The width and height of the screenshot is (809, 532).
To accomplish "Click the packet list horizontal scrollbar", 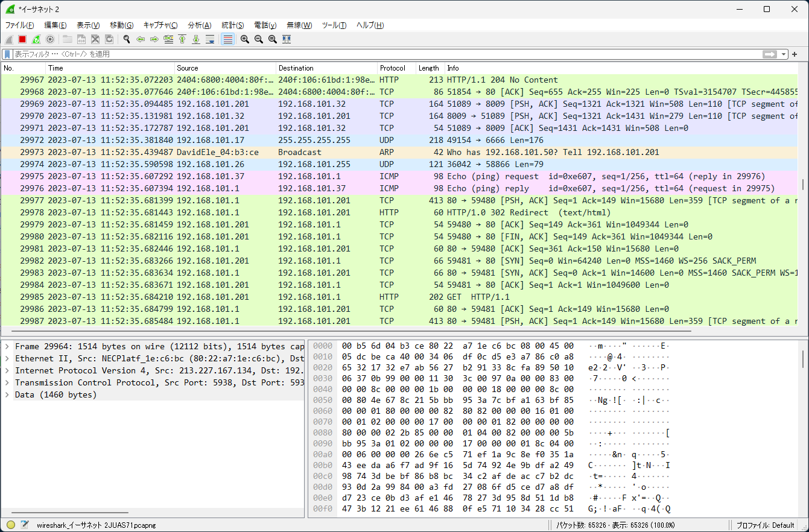I will 351,331.
